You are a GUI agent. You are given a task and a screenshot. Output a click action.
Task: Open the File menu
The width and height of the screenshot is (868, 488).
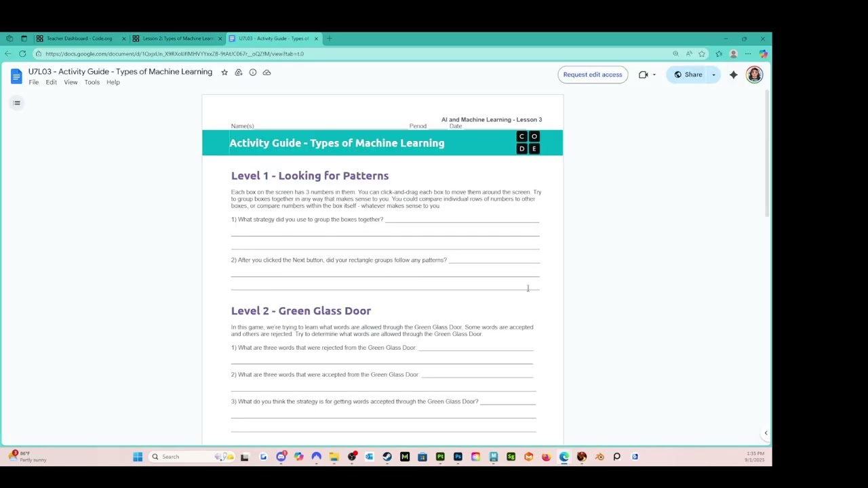(33, 83)
